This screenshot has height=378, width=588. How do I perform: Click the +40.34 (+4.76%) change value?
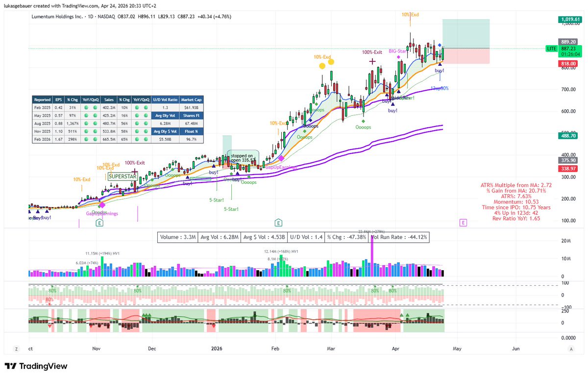pyautogui.click(x=216, y=17)
